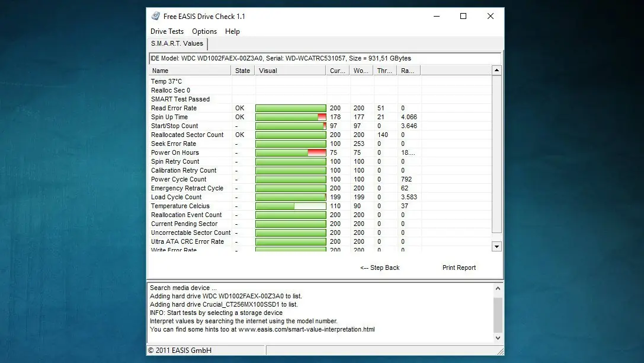Click the Cur... column header

coord(338,71)
